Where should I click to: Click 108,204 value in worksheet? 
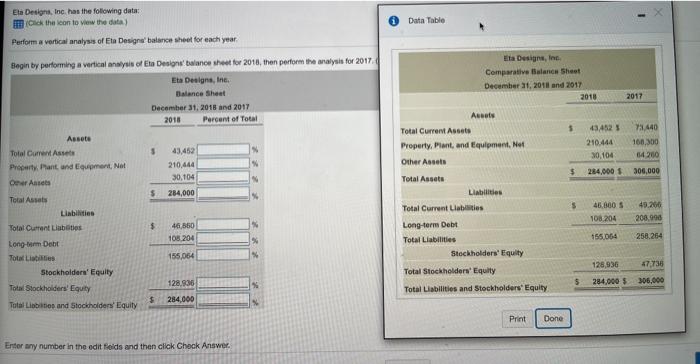pos(181,238)
